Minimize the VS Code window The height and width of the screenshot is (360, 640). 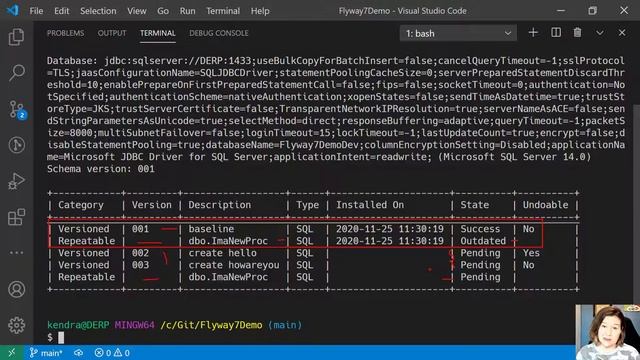point(561,11)
